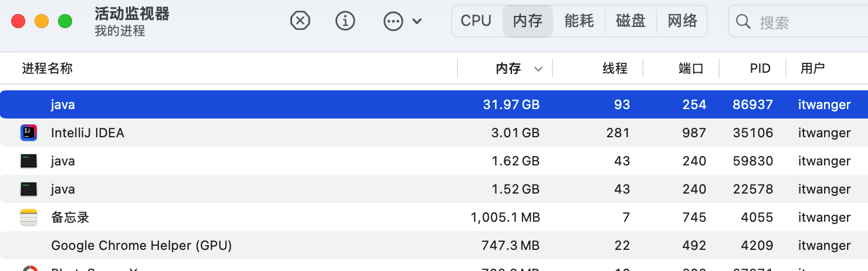Click the terminal icon for java 22578
Viewport: 868px width, 271px height.
(29, 189)
